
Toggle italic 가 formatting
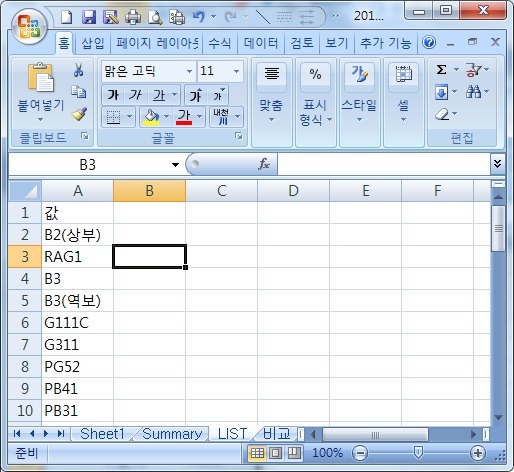point(136,95)
